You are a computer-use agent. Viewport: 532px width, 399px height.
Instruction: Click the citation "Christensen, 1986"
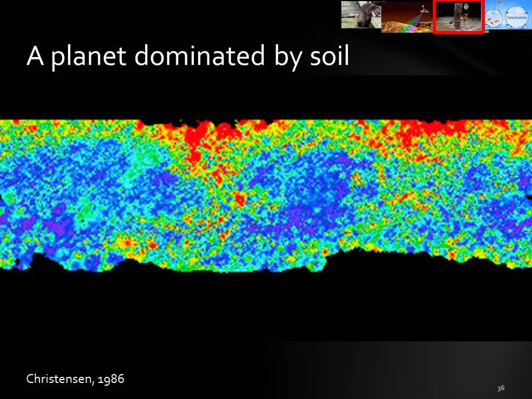tap(75, 378)
